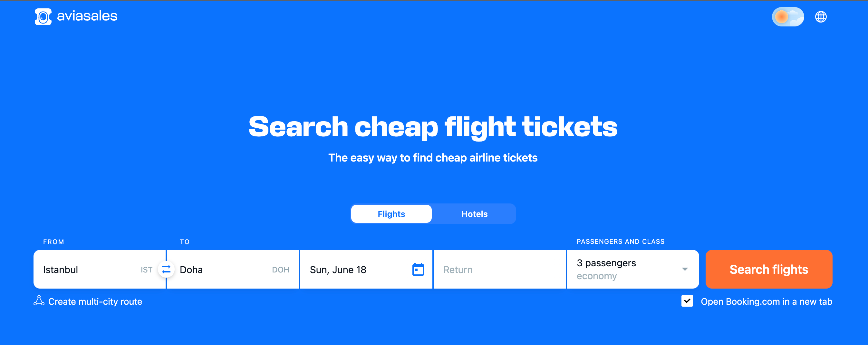The width and height of the screenshot is (868, 345).
Task: Open Create multi-city route link
Action: [x=95, y=301]
